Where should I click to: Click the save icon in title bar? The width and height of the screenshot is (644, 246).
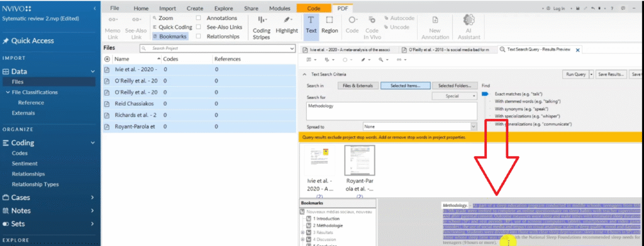[578, 8]
